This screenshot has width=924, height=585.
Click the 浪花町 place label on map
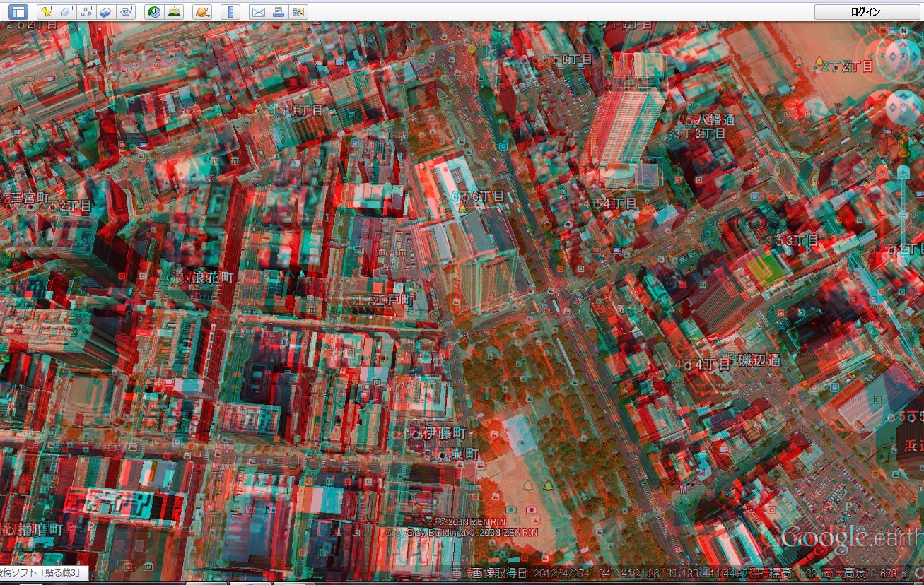[x=208, y=277]
